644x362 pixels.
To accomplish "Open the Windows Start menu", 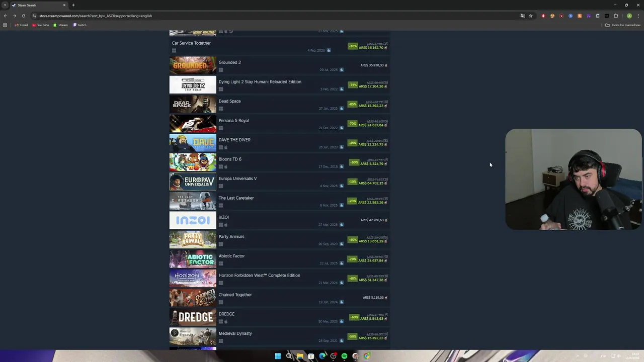I will (x=278, y=356).
